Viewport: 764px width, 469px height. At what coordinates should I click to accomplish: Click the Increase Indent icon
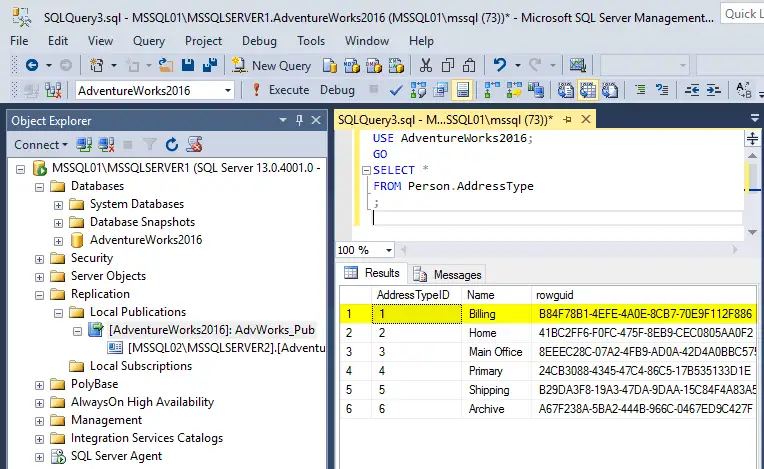click(713, 90)
